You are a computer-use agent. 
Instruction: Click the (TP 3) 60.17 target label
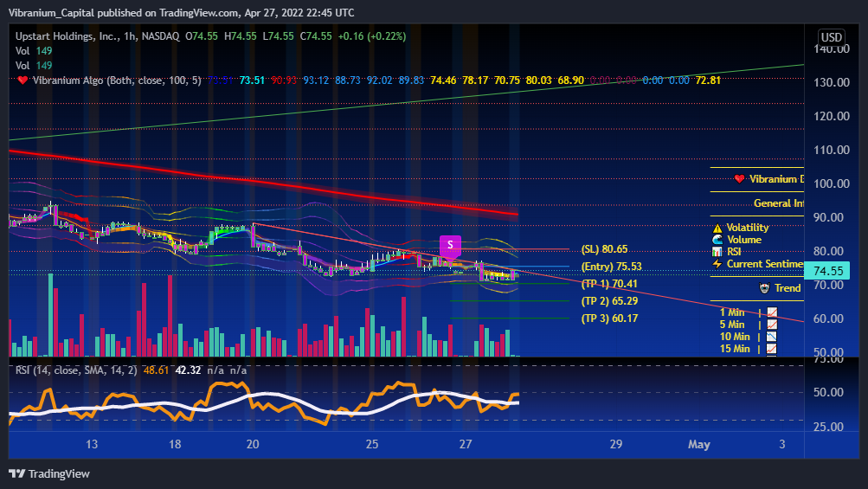[x=609, y=318]
